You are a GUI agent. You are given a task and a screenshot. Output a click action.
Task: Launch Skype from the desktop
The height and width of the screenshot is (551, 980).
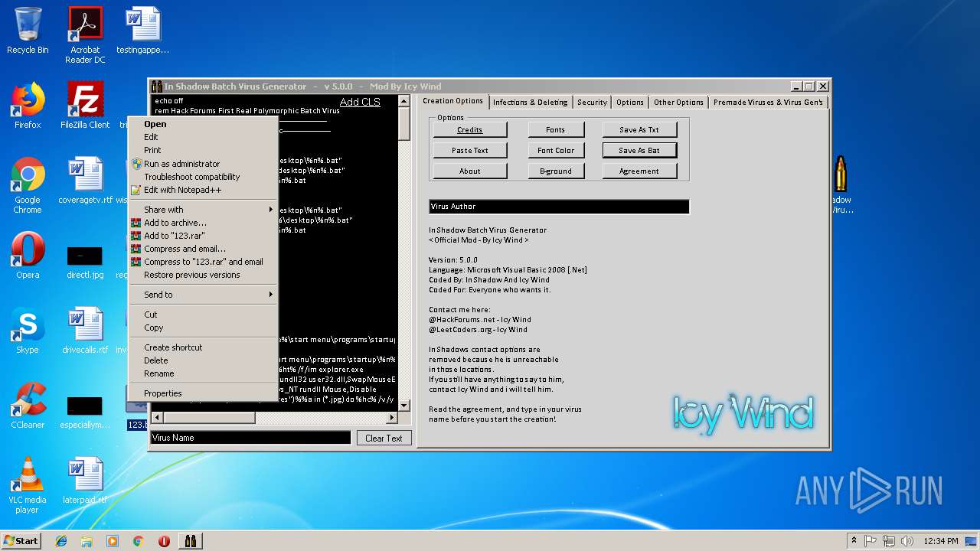[28, 331]
